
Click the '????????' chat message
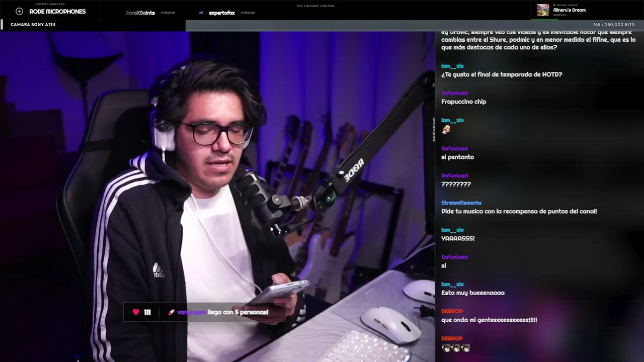(x=456, y=184)
